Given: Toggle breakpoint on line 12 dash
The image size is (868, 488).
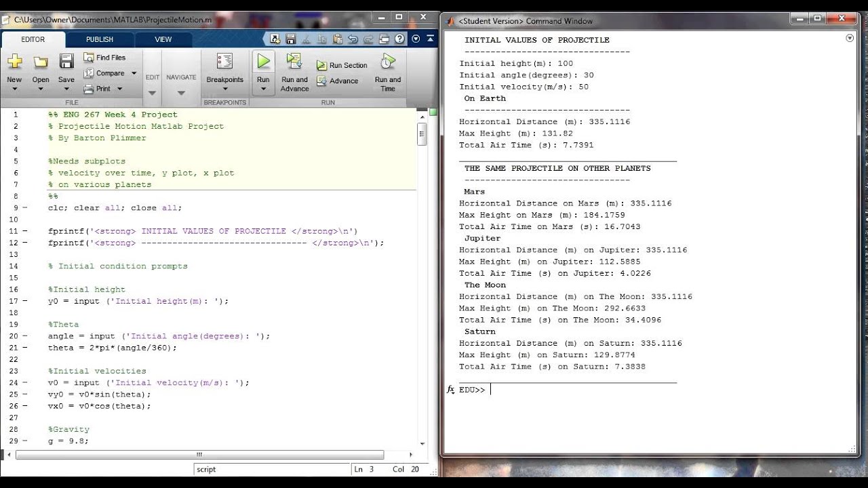Looking at the screenshot, I should pyautogui.click(x=24, y=243).
